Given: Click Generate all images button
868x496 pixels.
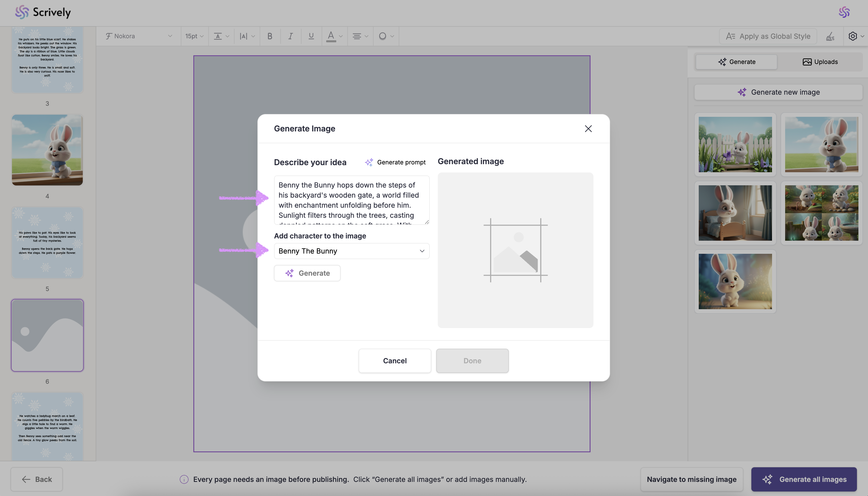Looking at the screenshot, I should [x=804, y=479].
